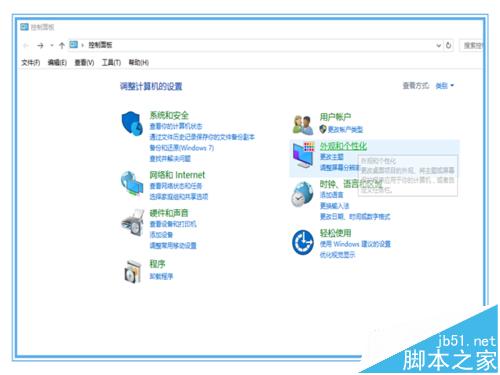This screenshot has width=500, height=375.
Task: Click optimize visual display link
Action: [337, 255]
